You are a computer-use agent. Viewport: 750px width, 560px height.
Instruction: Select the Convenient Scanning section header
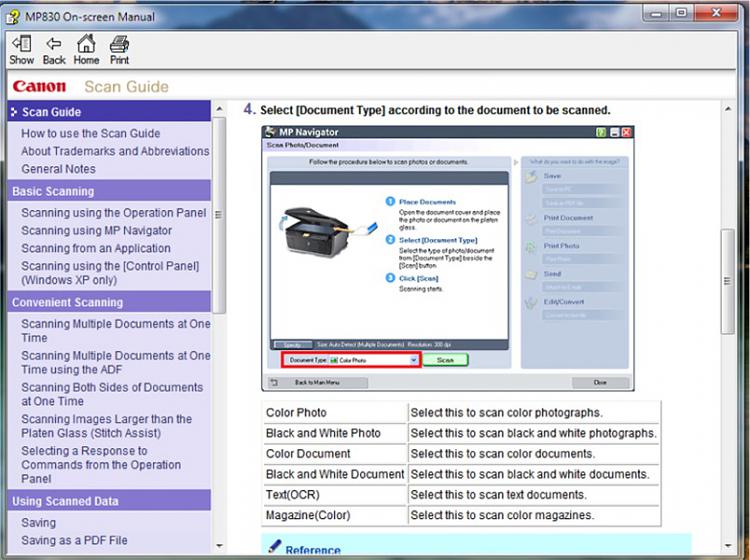(x=109, y=302)
